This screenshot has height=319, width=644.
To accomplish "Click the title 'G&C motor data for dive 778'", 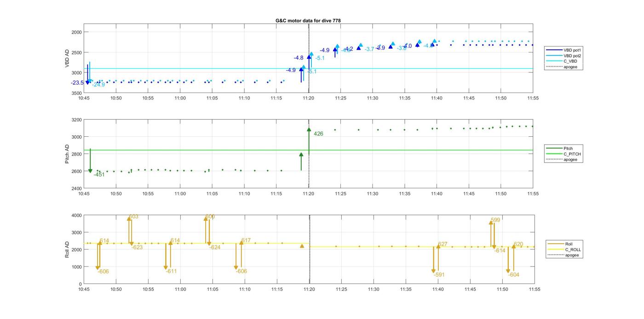I will click(308, 21).
